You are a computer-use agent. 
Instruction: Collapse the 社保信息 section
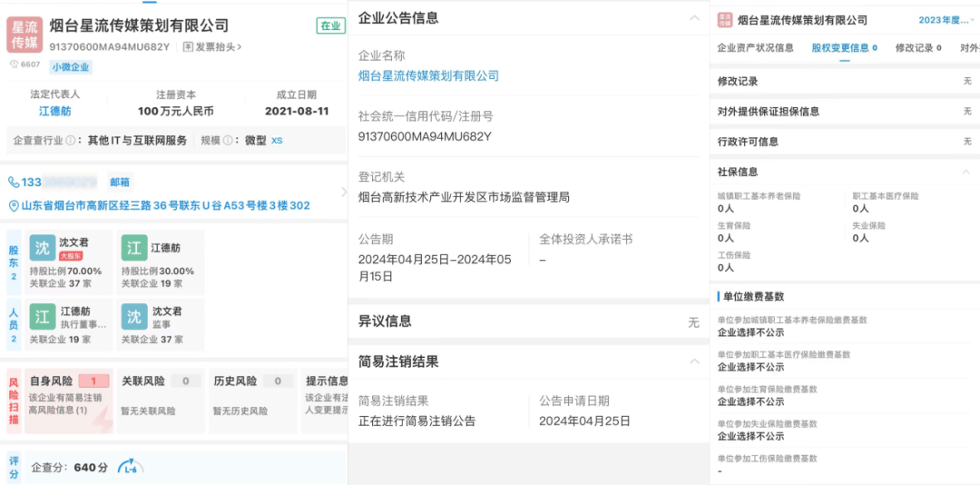tap(967, 172)
